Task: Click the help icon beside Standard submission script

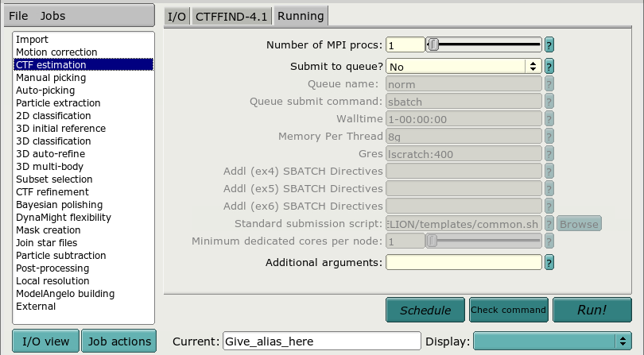Action: pyautogui.click(x=549, y=224)
